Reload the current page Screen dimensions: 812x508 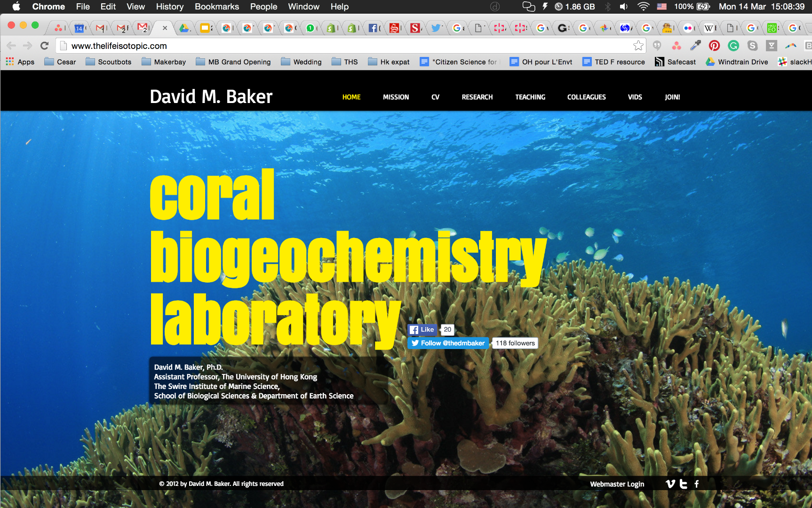(44, 46)
